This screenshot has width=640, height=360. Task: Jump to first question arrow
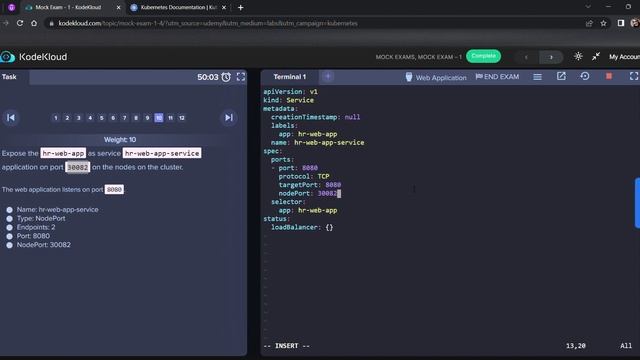pyautogui.click(x=11, y=118)
